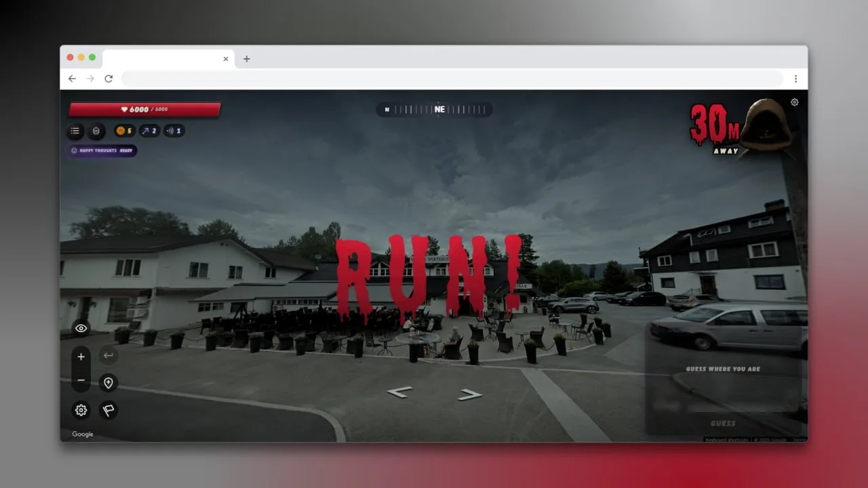Go back with browser back arrow

[x=72, y=79]
